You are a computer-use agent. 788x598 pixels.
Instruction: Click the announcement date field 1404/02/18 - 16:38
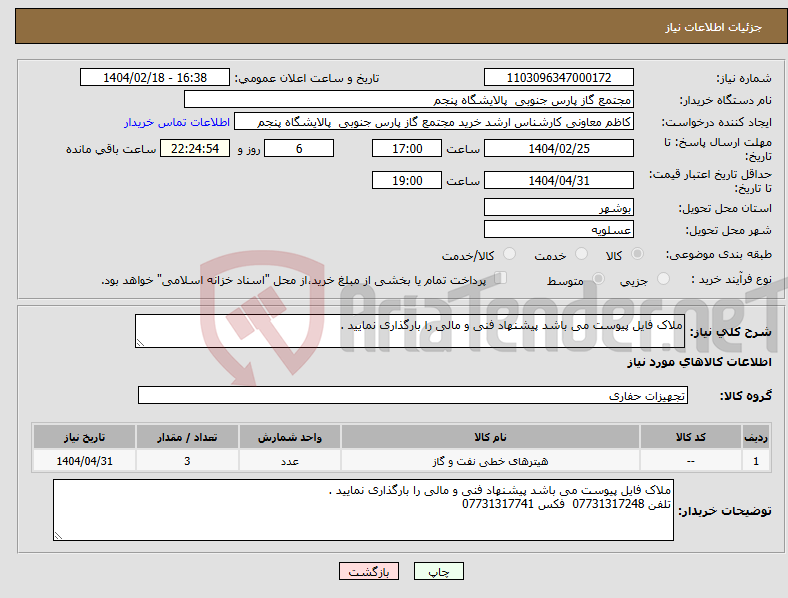pos(155,77)
